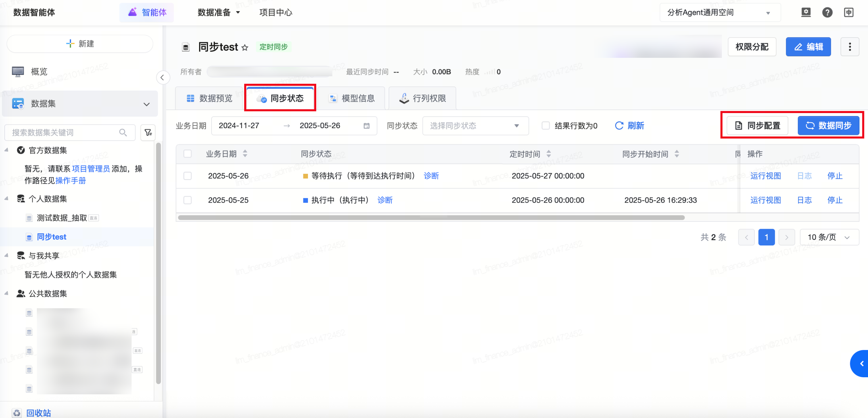The image size is (868, 418).
Task: Open the blue floating side panel arrow
Action: (861, 363)
